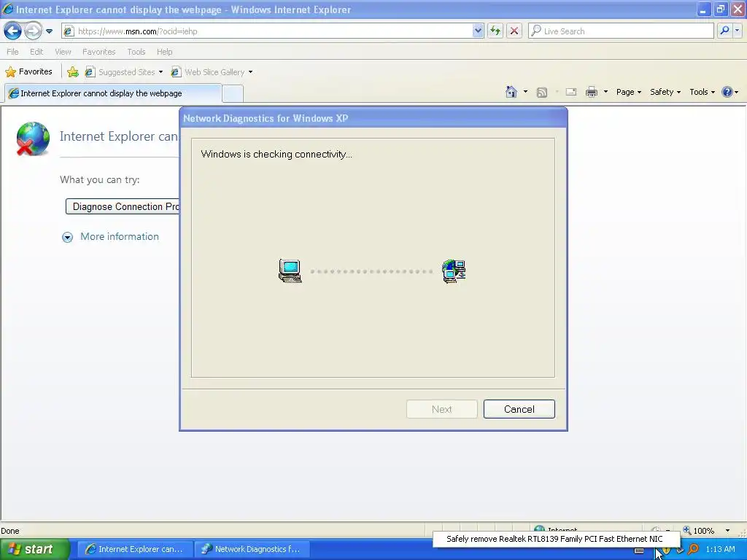
Task: Open the View menu
Action: pyautogui.click(x=63, y=52)
